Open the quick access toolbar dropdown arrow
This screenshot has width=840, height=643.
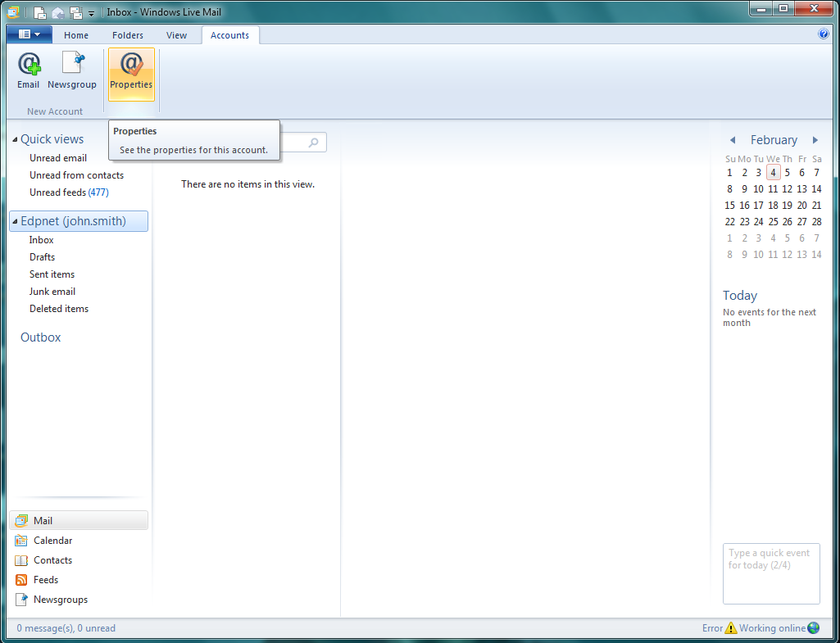coord(92,13)
